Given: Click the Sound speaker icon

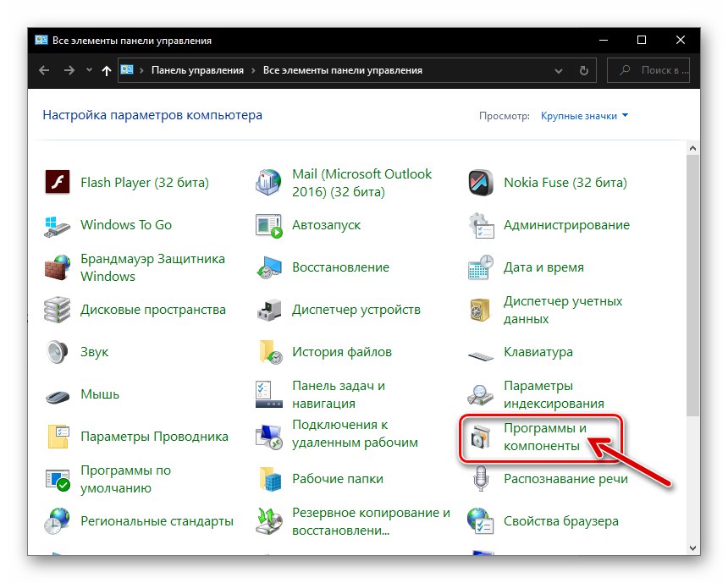Looking at the screenshot, I should [56, 352].
